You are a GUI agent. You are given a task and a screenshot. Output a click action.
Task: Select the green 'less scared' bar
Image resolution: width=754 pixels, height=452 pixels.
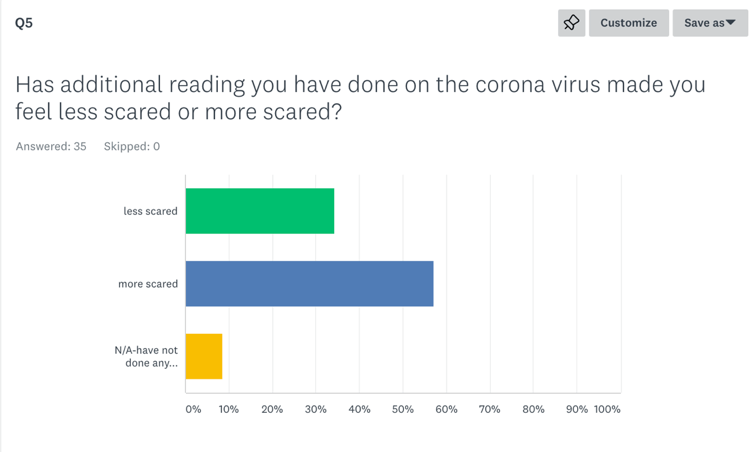(260, 211)
